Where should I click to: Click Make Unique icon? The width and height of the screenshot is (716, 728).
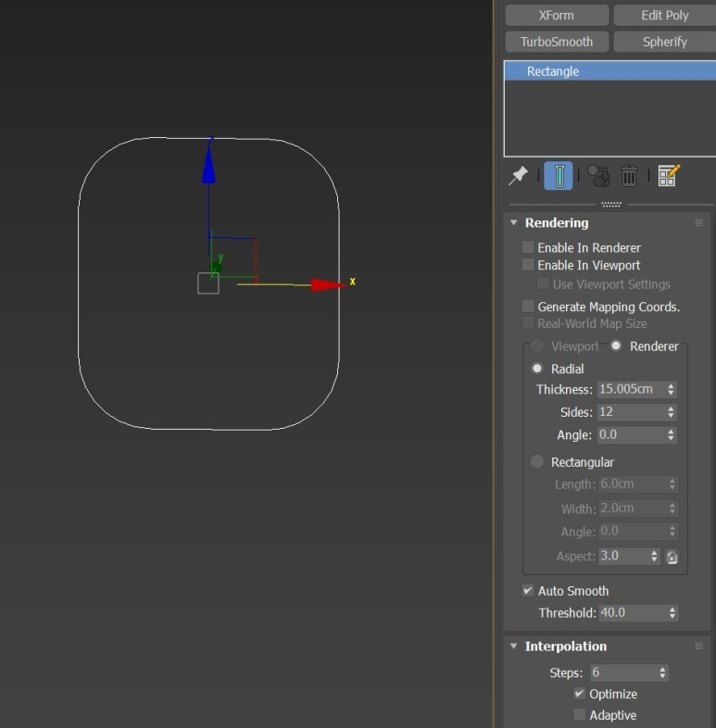pos(598,176)
